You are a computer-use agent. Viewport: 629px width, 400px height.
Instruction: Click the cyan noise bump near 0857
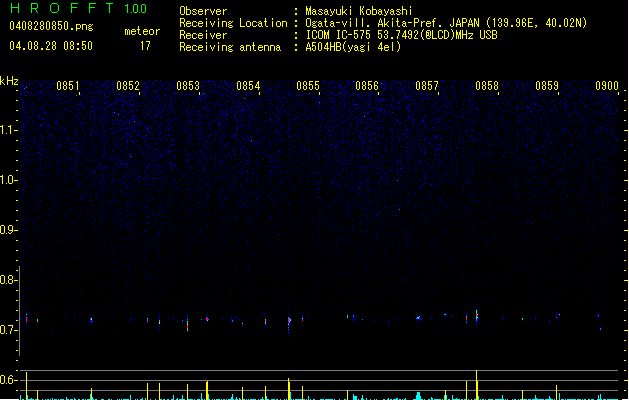point(418,396)
